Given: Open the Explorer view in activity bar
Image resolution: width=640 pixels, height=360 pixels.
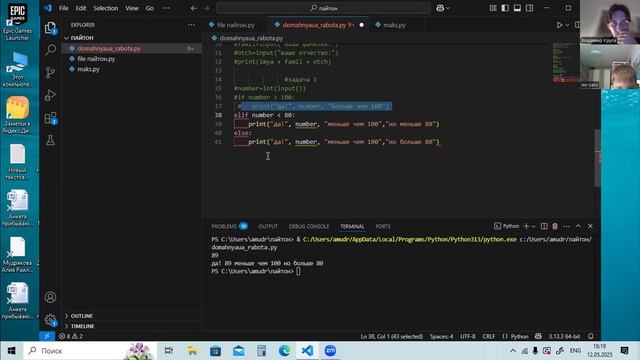Looking at the screenshot, I should coord(50,28).
